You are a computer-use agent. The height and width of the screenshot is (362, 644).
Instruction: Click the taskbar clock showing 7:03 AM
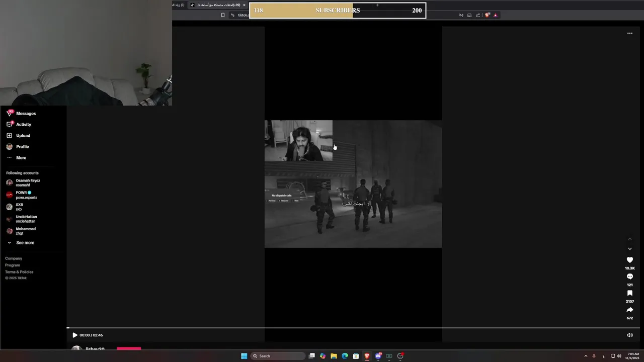click(x=632, y=356)
